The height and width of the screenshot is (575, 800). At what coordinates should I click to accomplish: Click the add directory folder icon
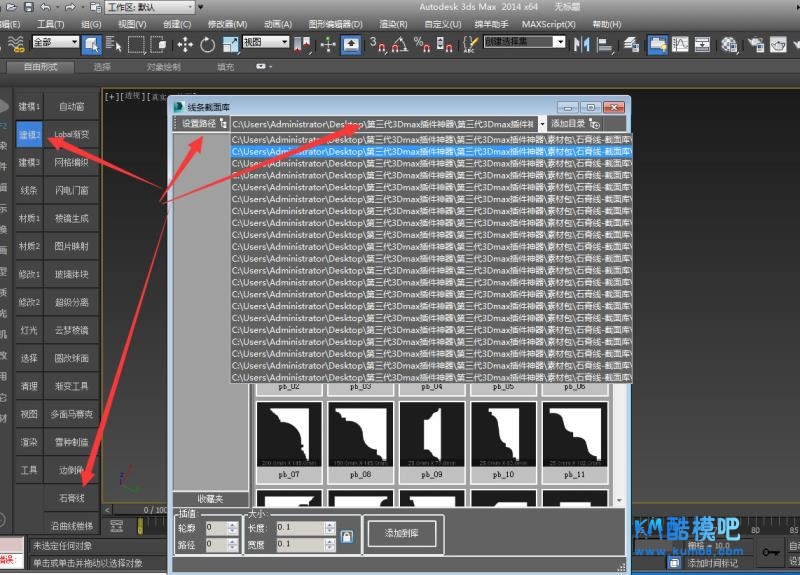tap(596, 123)
